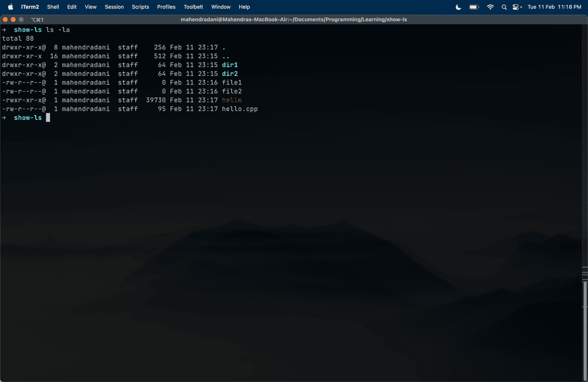The width and height of the screenshot is (588, 382).
Task: Open the Wi-Fi status menu
Action: [490, 7]
